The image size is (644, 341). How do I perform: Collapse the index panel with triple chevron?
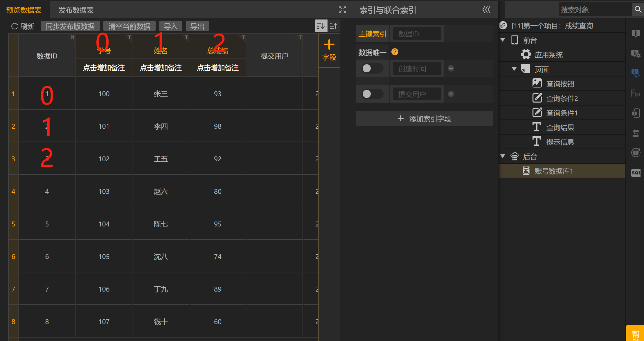486,10
